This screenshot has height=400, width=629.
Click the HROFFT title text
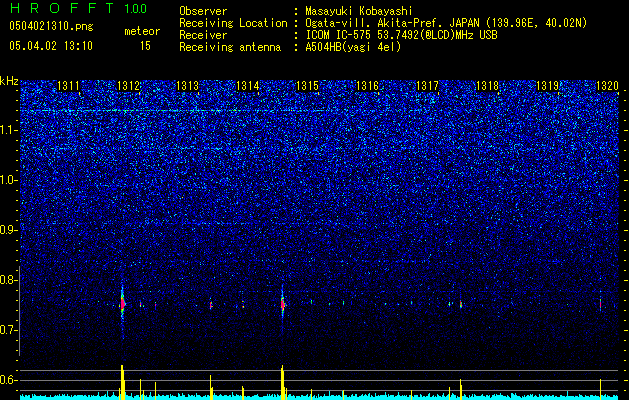click(x=63, y=8)
